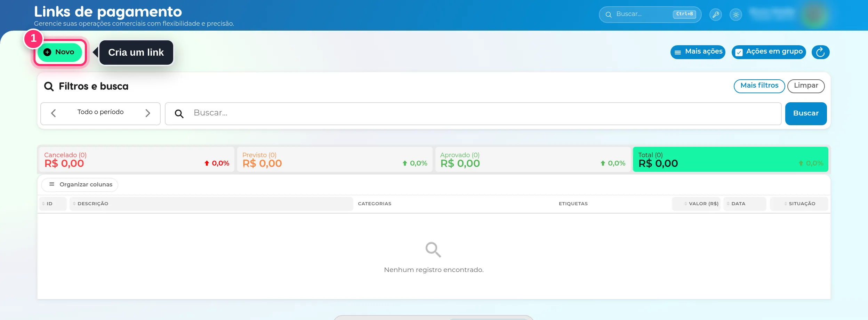The height and width of the screenshot is (320, 868).
Task: Select the Previsto (0) summary card
Action: (x=335, y=159)
